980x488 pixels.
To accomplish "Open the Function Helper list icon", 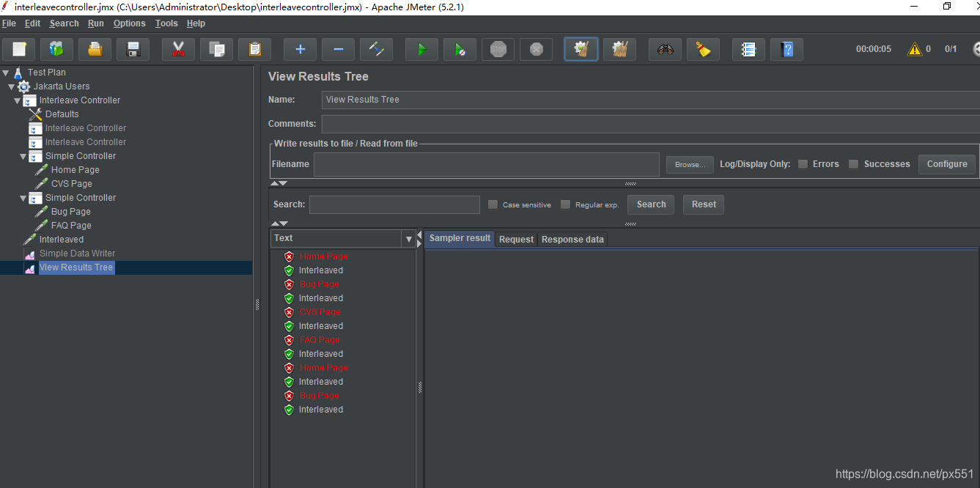I will (748, 49).
